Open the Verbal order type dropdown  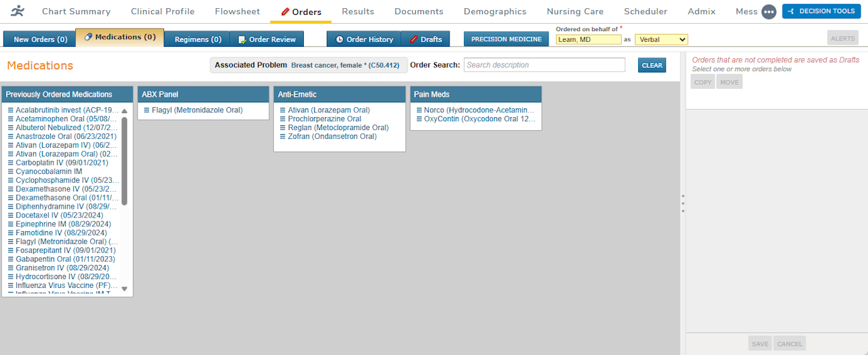pos(661,39)
